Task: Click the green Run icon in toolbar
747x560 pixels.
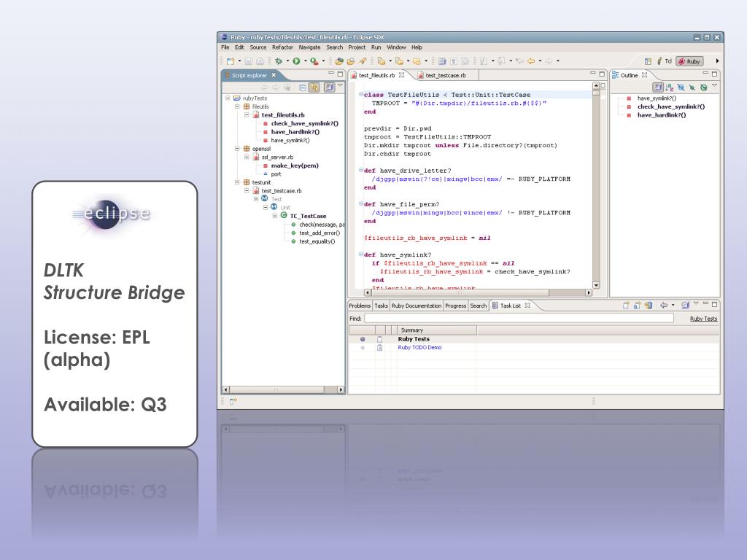Action: 296,61
